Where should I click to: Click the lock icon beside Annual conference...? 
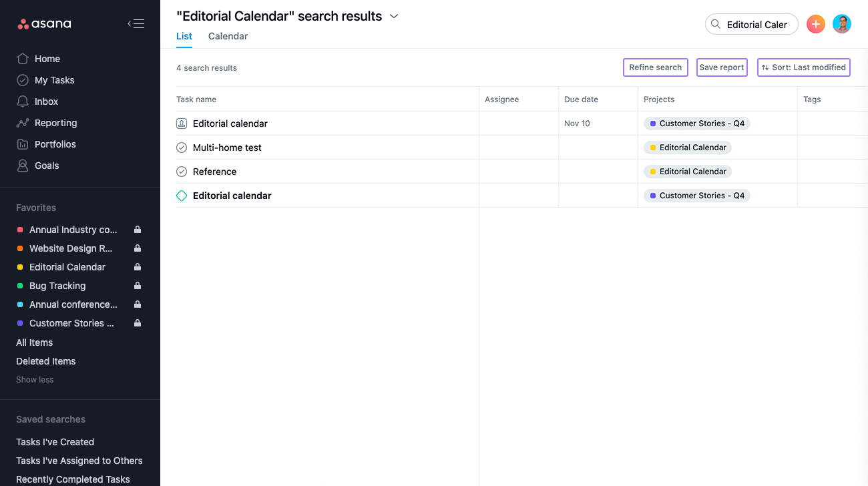pos(138,304)
